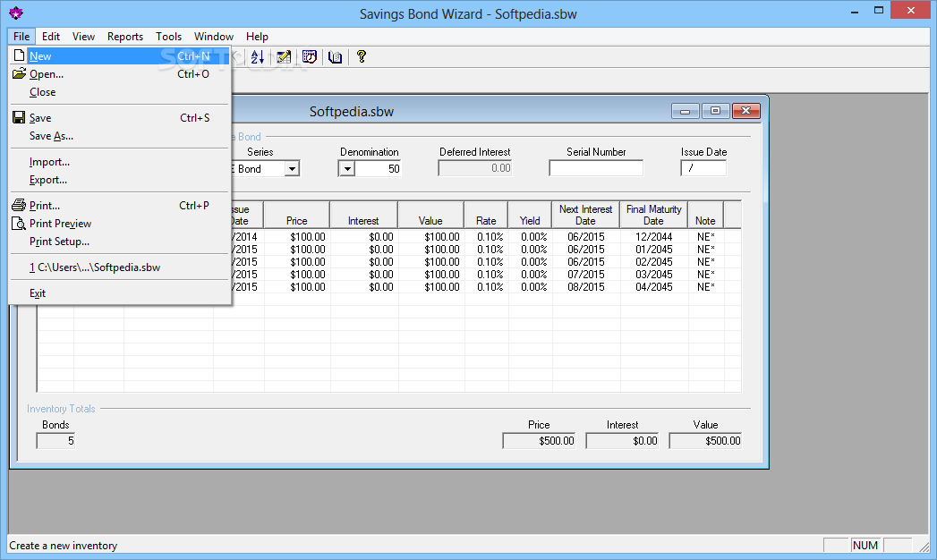Select the row with maturity date 01/2045
The image size is (937, 560).
pyautogui.click(x=388, y=250)
